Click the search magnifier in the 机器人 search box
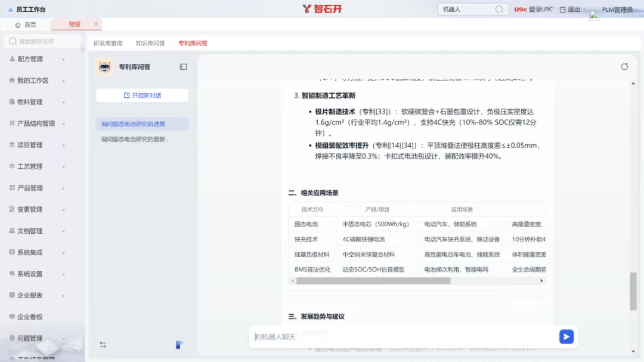Image resolution: width=644 pixels, height=362 pixels. pos(499,9)
